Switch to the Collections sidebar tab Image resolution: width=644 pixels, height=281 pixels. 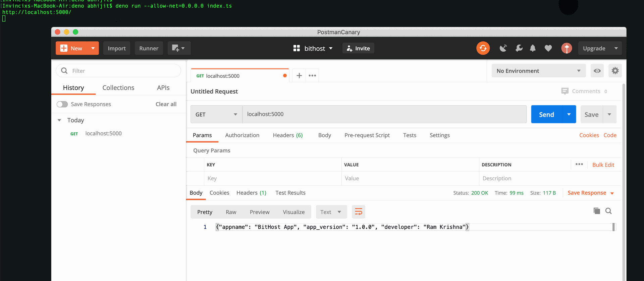(118, 88)
